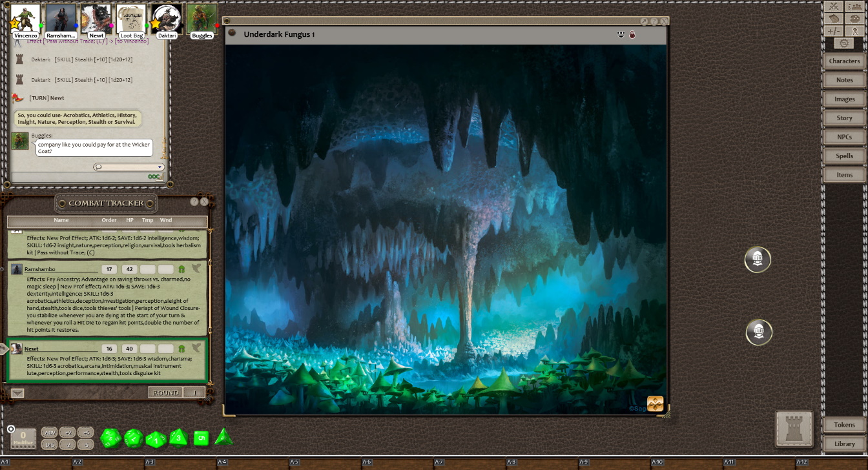Toggle Newt's targeting bird icon
868x470 pixels.
tap(196, 348)
